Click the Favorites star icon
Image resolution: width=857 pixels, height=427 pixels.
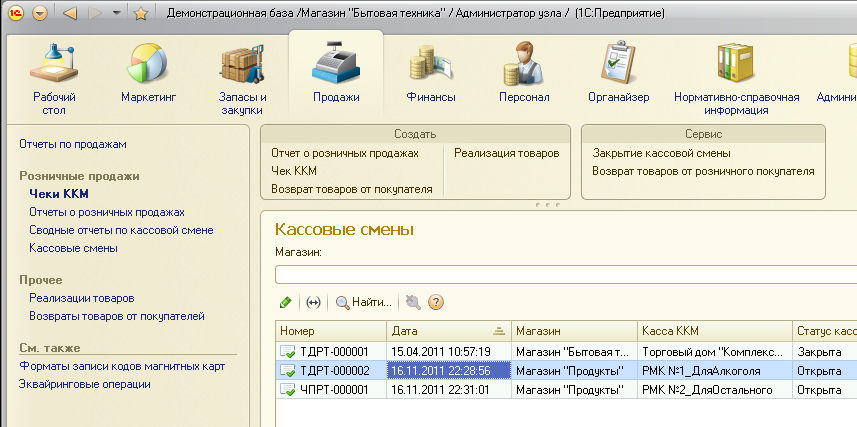tap(141, 14)
